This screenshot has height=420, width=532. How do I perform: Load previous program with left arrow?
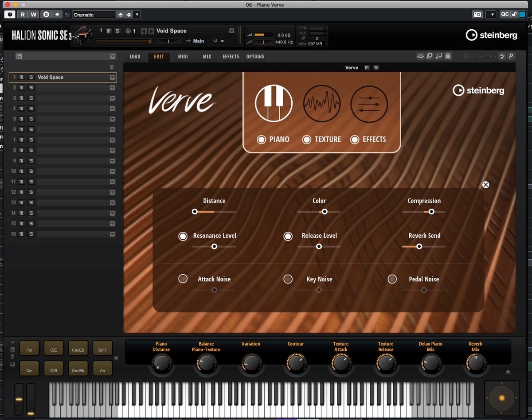click(x=144, y=31)
